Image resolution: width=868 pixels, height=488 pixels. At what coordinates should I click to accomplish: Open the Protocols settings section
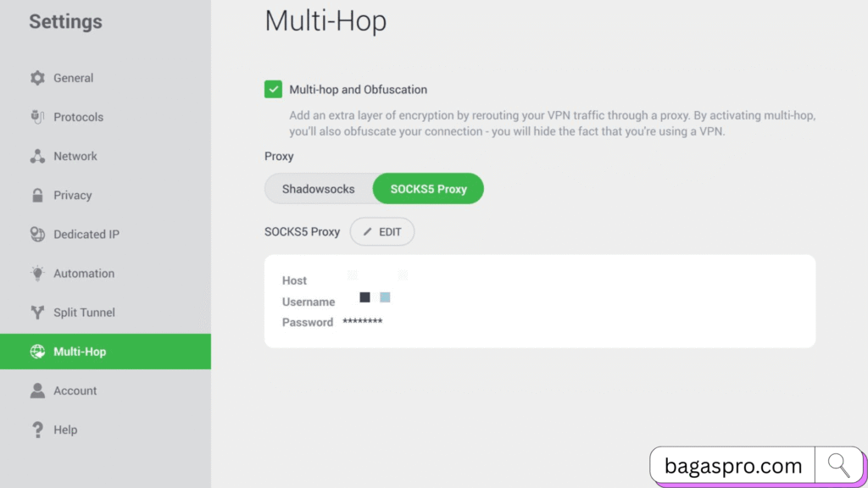(78, 117)
